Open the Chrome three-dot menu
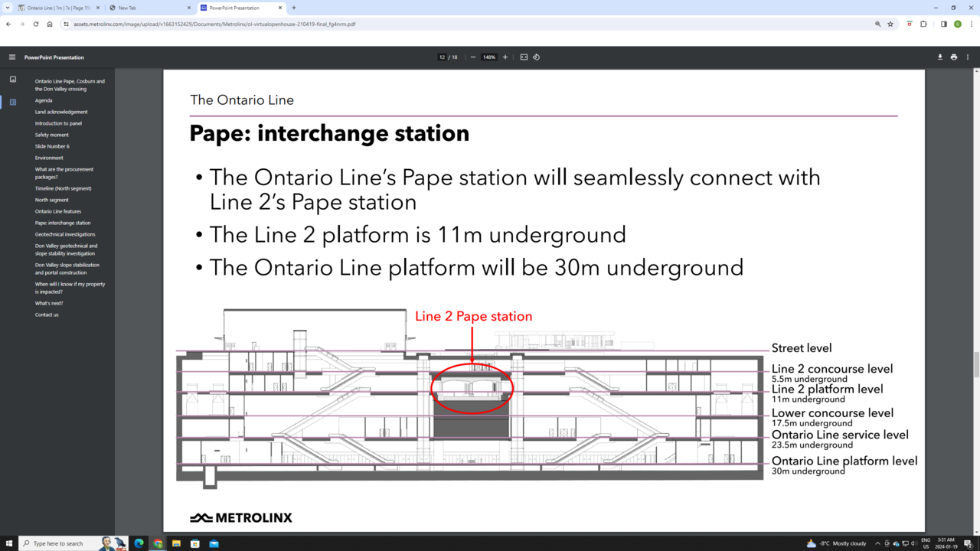Image resolution: width=980 pixels, height=551 pixels. 971,24
